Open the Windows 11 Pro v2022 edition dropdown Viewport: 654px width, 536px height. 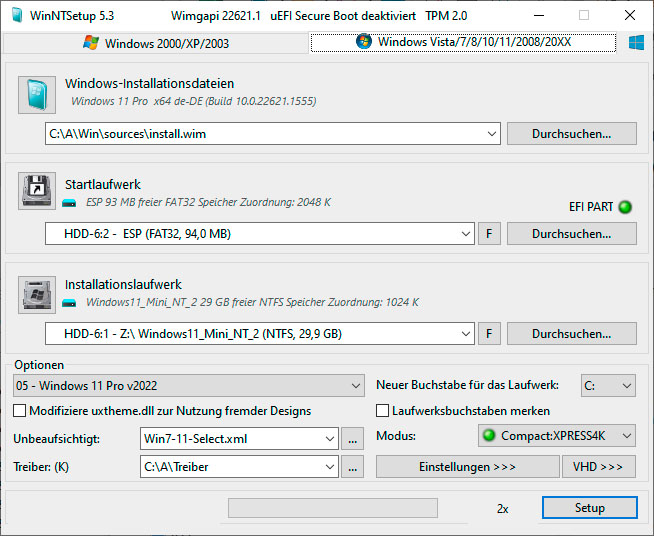pos(357,386)
